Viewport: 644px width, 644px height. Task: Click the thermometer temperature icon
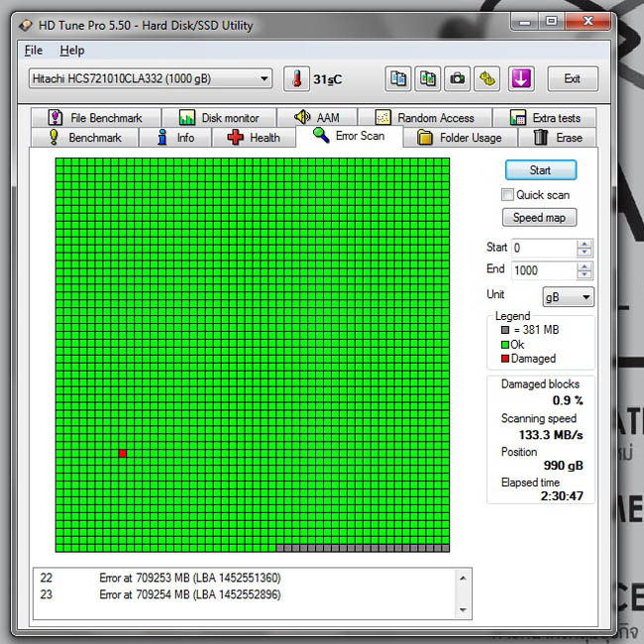click(x=296, y=78)
